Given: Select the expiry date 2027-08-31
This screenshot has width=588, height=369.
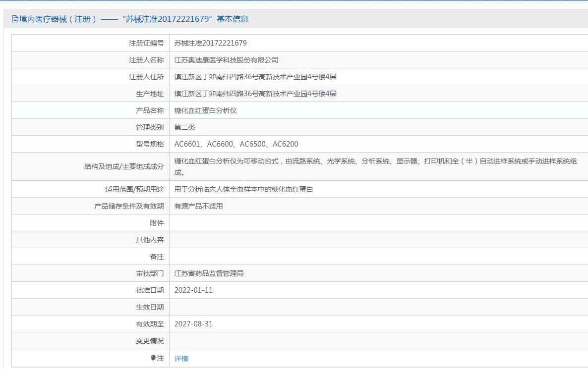Looking at the screenshot, I should point(193,324).
